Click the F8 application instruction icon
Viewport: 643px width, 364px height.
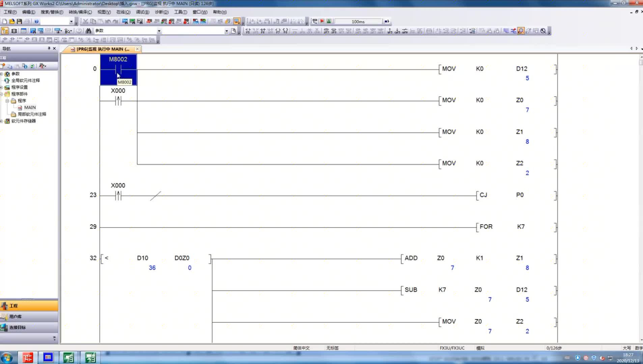(285, 31)
